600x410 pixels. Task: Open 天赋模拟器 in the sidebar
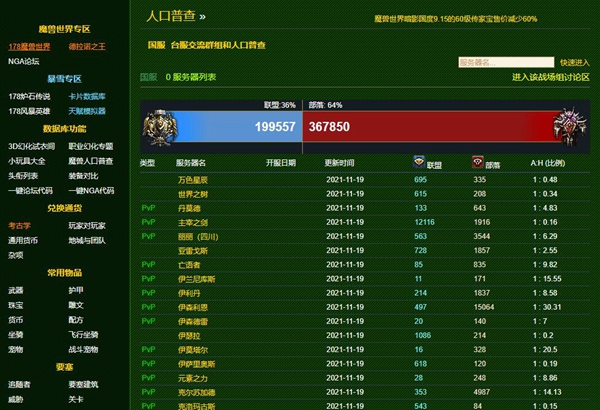(88, 110)
